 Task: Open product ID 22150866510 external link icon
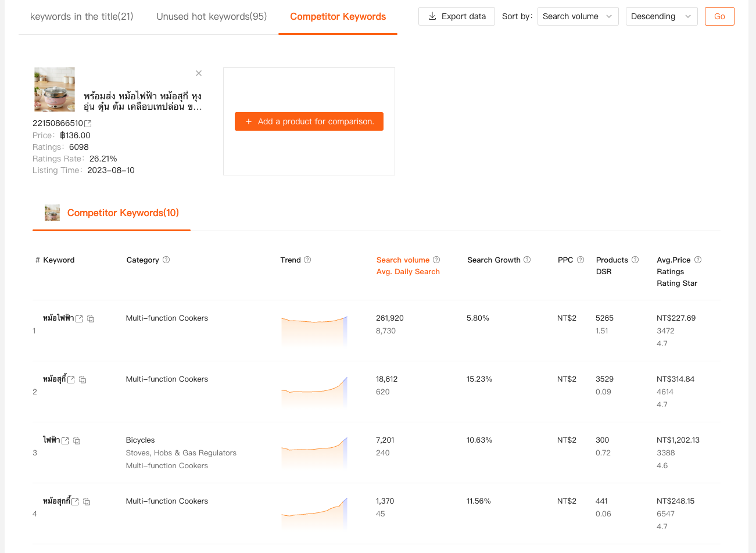pyautogui.click(x=88, y=124)
